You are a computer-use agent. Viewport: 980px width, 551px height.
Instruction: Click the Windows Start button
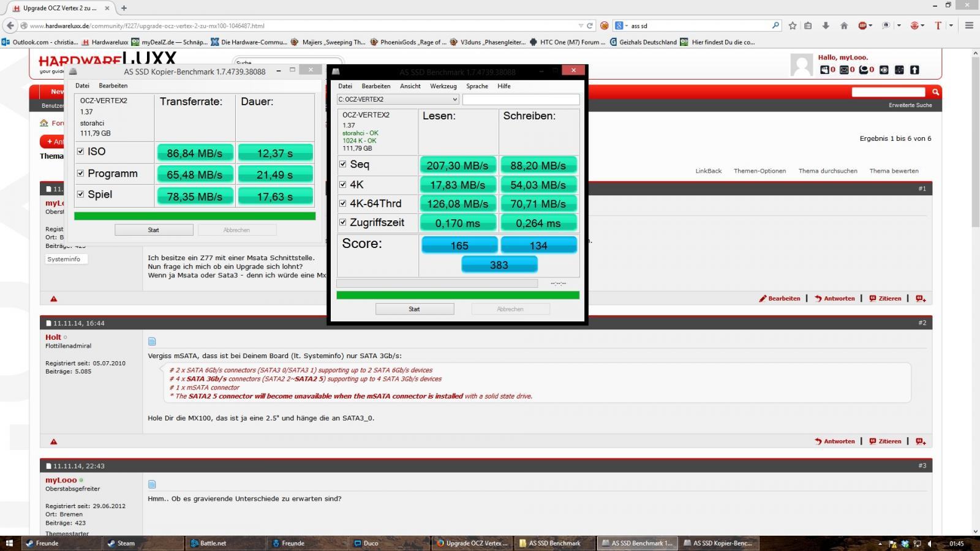coord(9,543)
